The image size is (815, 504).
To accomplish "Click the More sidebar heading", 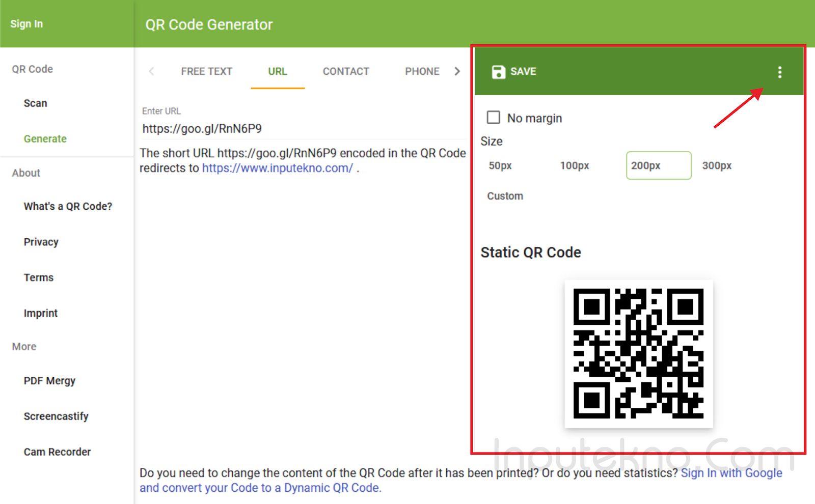I will tap(24, 347).
